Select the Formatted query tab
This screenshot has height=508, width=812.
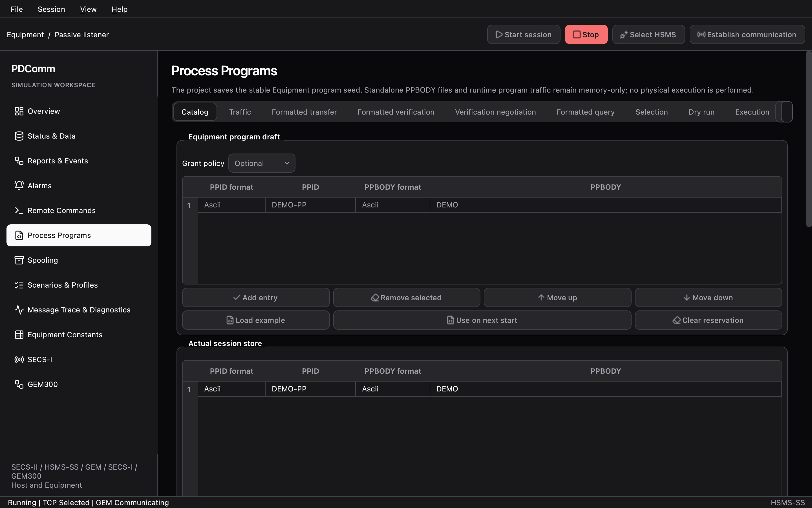(586, 112)
